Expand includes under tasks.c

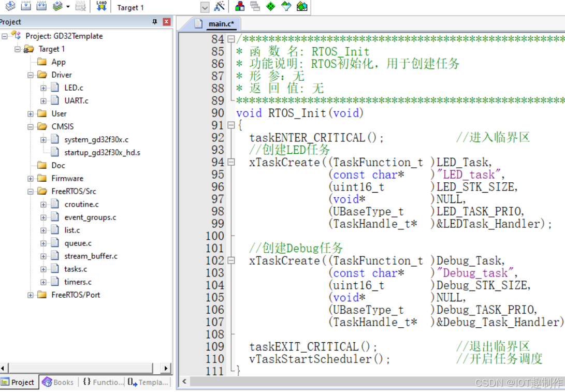coord(43,269)
